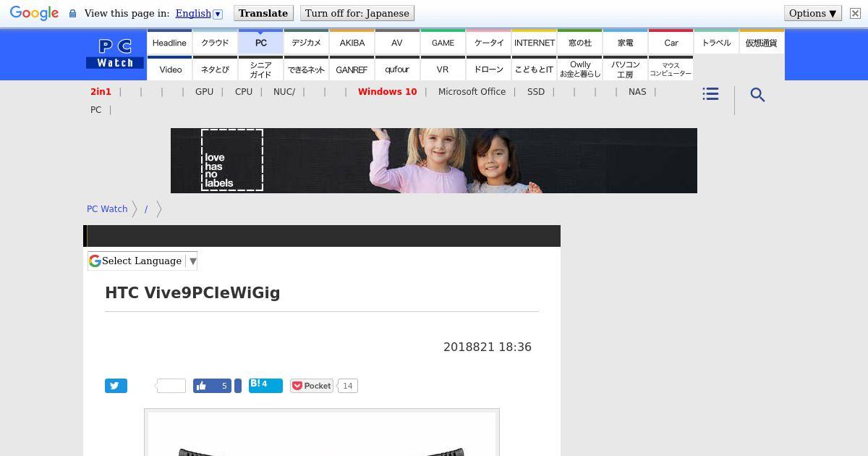Screen dimensions: 868x456
Task: Click the Hatena bookmark B! button
Action: pyautogui.click(x=265, y=385)
